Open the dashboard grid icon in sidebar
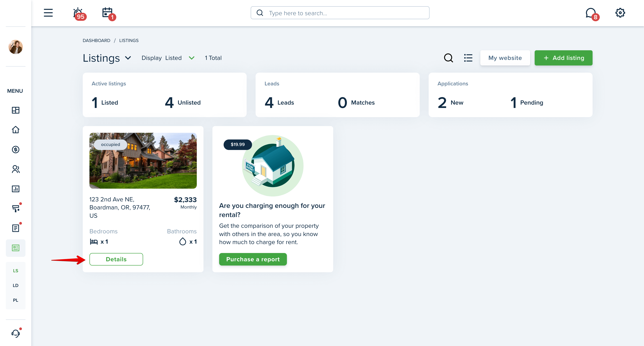This screenshot has height=346, width=644. tap(15, 110)
